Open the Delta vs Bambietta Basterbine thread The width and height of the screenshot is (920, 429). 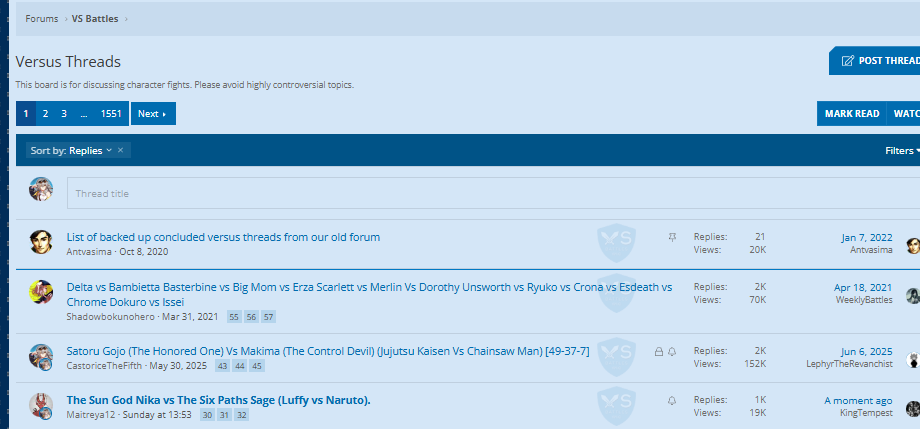370,295
